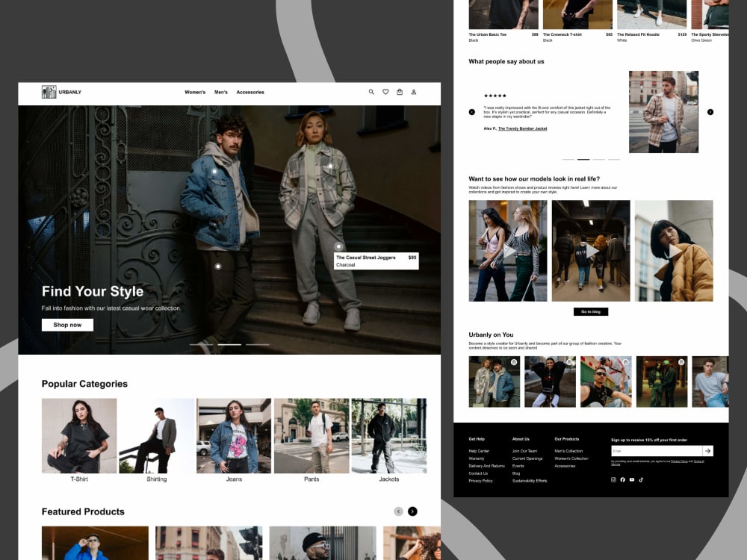Open the Events footer link
This screenshot has height=560, width=747.
(x=518, y=466)
